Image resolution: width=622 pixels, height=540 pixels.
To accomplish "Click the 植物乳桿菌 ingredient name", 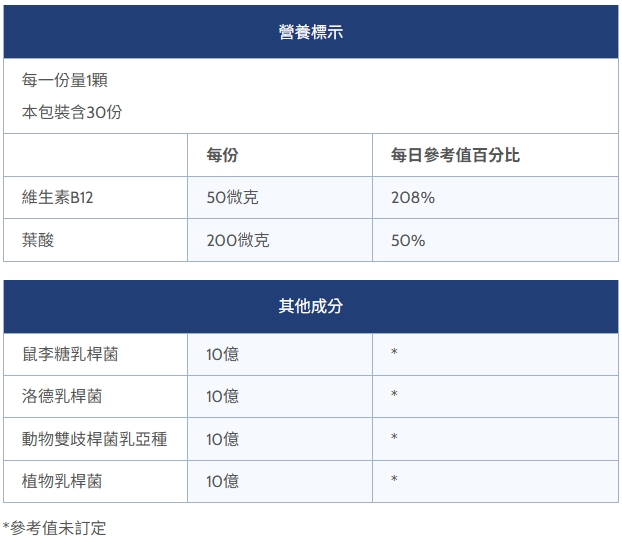I will point(62,481).
